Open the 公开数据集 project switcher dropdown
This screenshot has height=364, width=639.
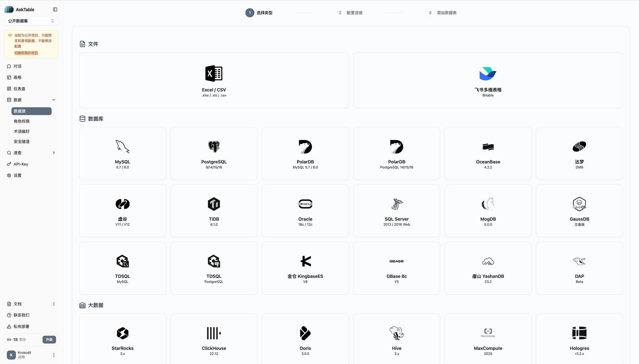(x=31, y=21)
